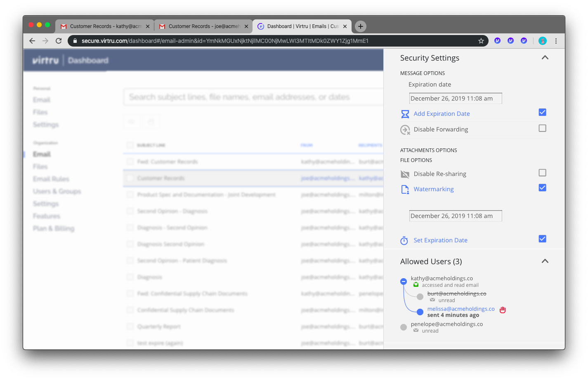This screenshot has height=380, width=588.
Task: Open Email Rules in the sidebar
Action: click(x=51, y=179)
